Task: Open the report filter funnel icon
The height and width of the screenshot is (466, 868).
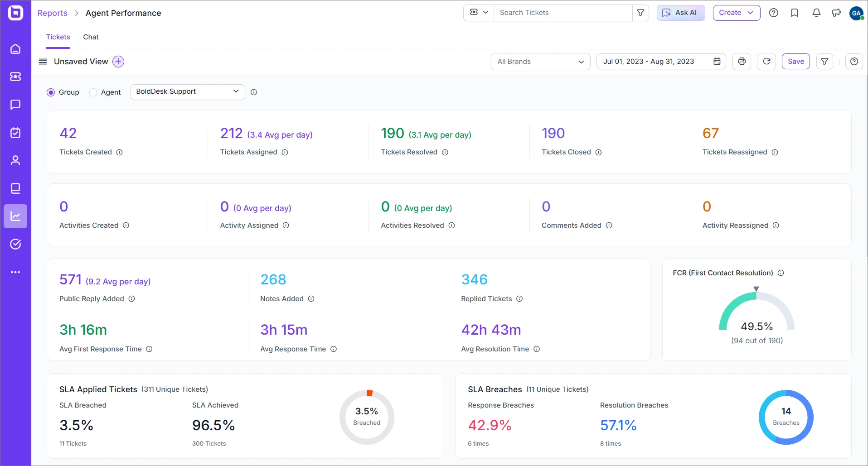Action: (825, 62)
